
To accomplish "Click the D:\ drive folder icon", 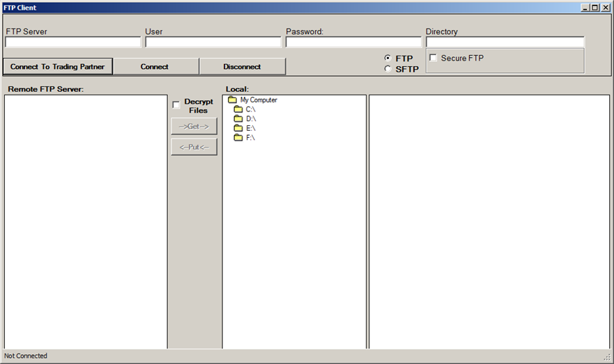I will pyautogui.click(x=238, y=118).
